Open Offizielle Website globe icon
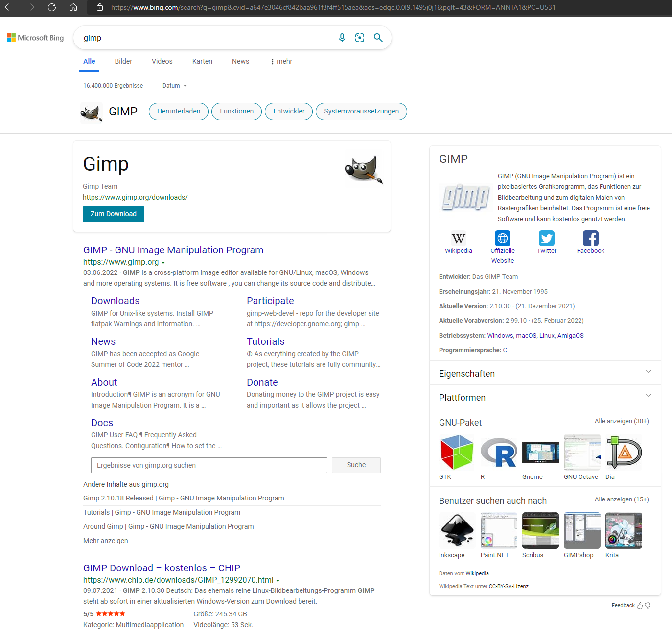 coord(503,238)
